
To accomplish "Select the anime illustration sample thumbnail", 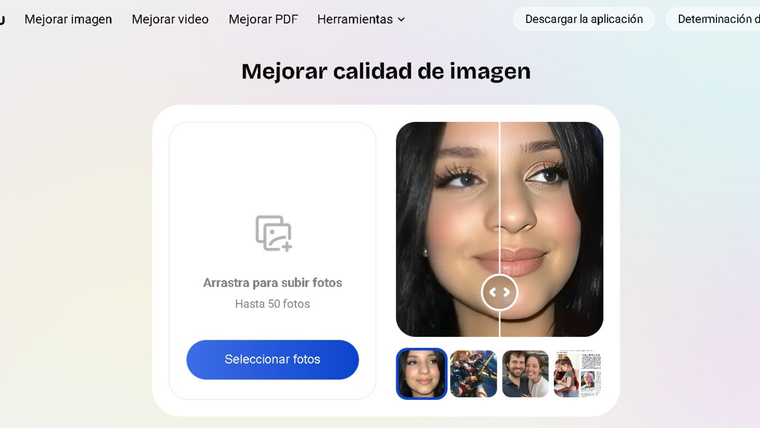I will [473, 374].
